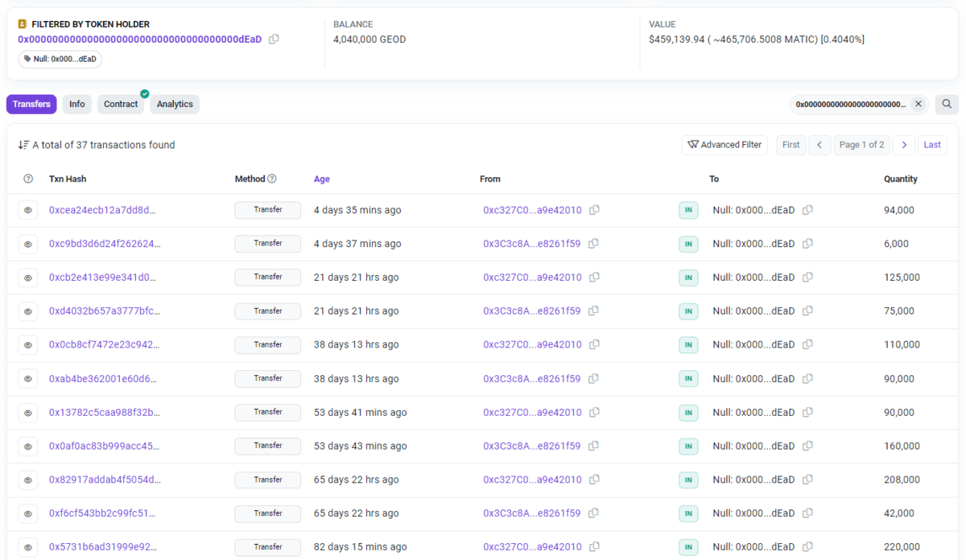Open From address 0xc327C0 in 94,000 row

click(x=532, y=210)
